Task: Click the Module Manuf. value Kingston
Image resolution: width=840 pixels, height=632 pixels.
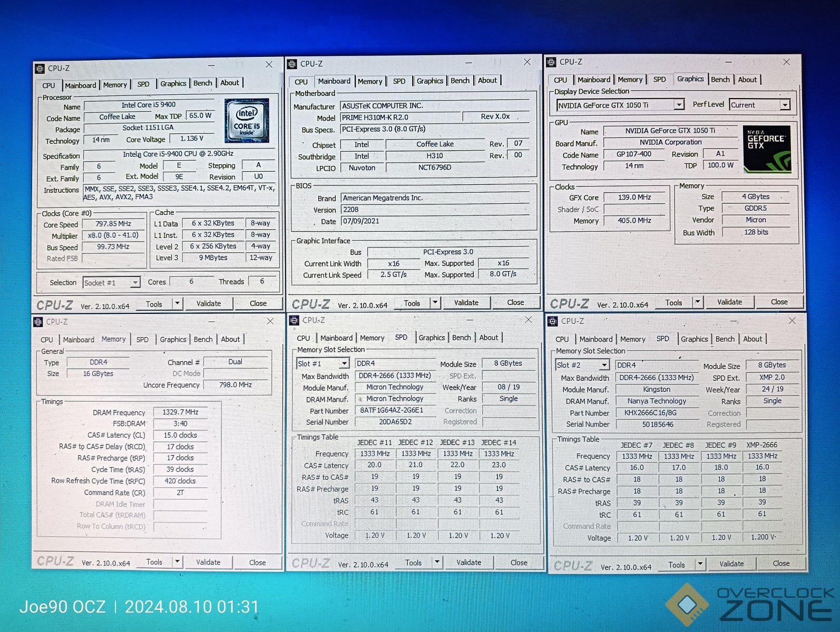Action: click(657, 390)
